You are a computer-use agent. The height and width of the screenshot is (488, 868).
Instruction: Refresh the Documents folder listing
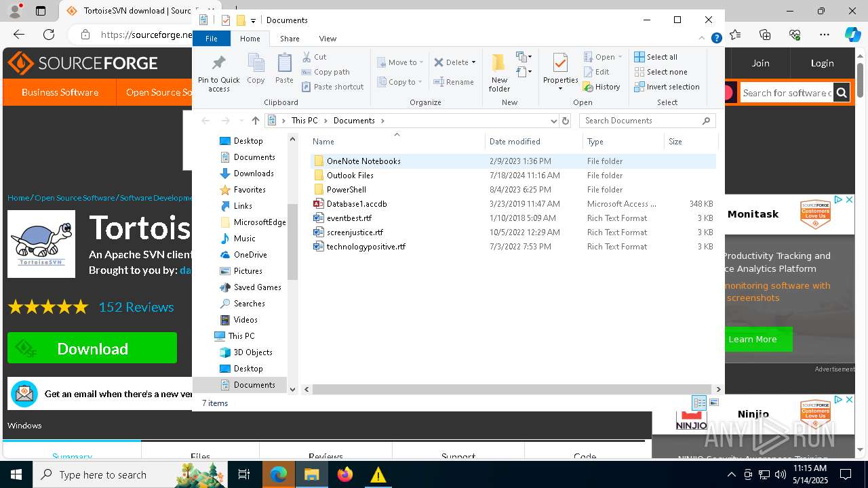click(566, 121)
